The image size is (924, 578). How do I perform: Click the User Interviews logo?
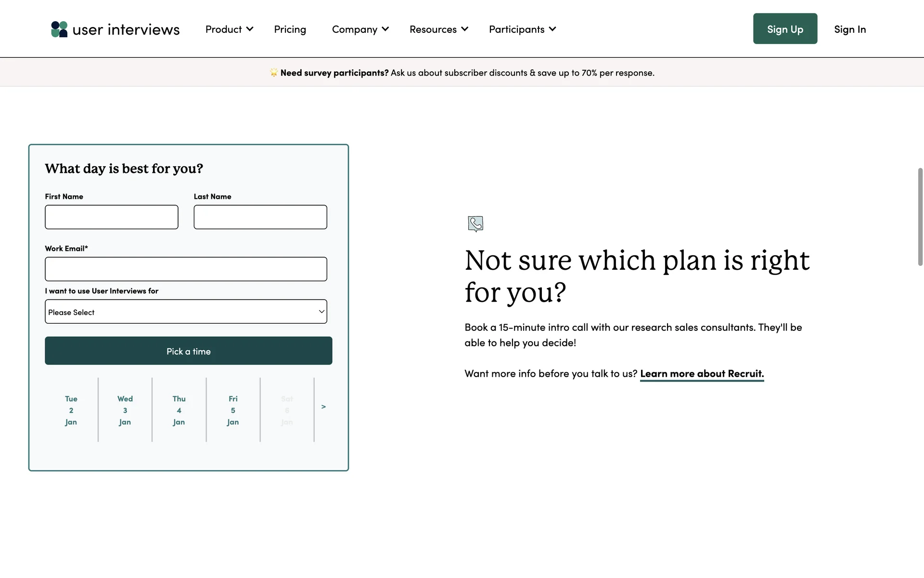pyautogui.click(x=115, y=29)
